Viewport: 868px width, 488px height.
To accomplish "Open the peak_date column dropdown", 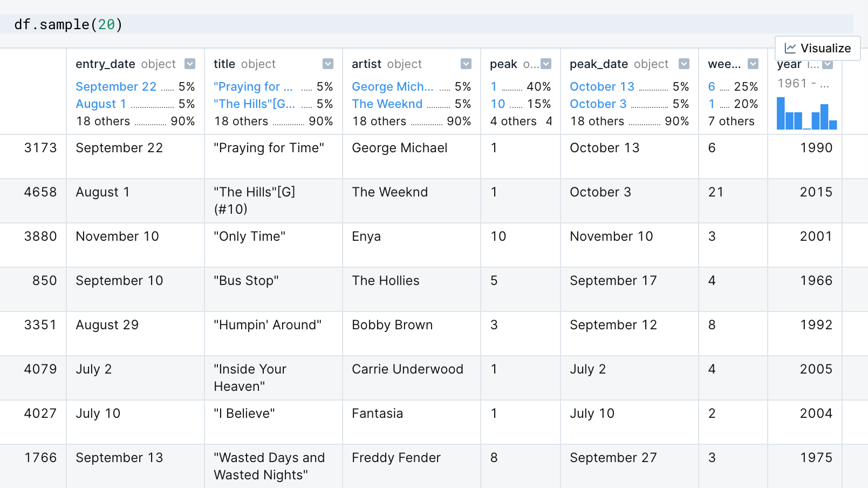I will [684, 63].
